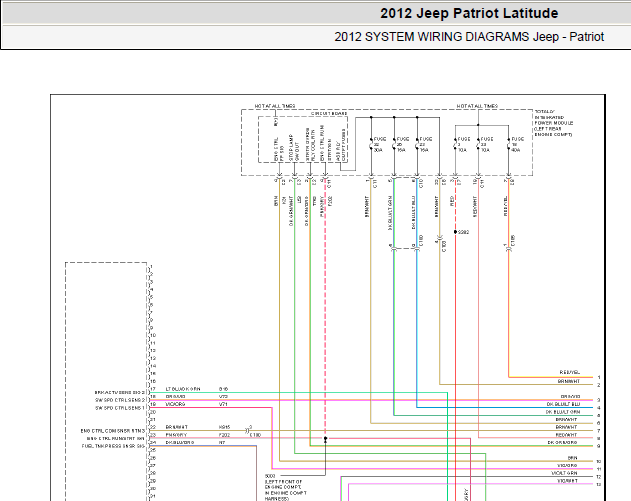Click the FUEL TNK PRESS SNSR SIG label
Image resolution: width=631 pixels, height=501 pixels.
point(113,446)
